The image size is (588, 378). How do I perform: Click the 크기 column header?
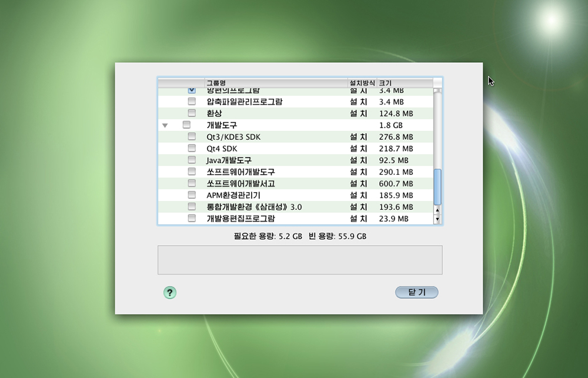pyautogui.click(x=405, y=83)
